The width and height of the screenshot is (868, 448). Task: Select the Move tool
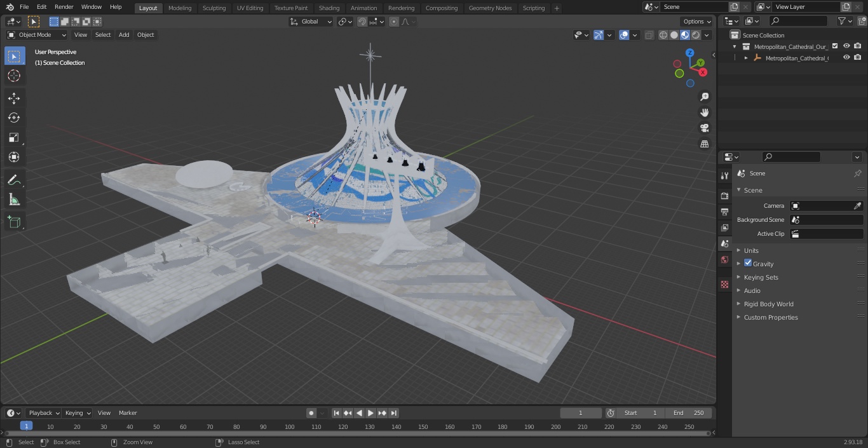pos(14,98)
